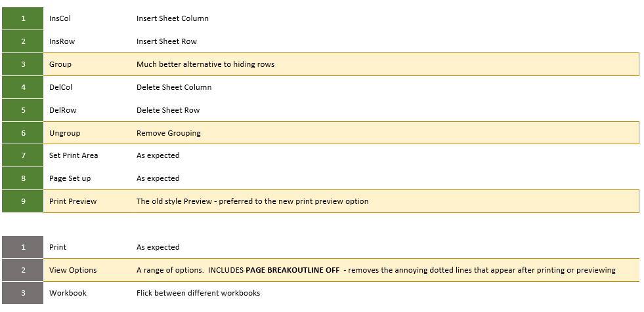
Task: Click the green number 1 cell for InsCol
Action: (x=22, y=18)
